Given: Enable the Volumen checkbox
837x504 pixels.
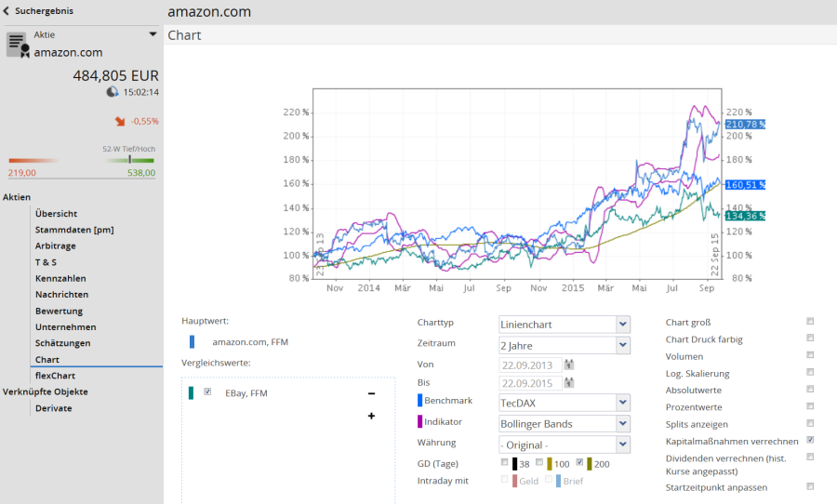Looking at the screenshot, I should (810, 355).
